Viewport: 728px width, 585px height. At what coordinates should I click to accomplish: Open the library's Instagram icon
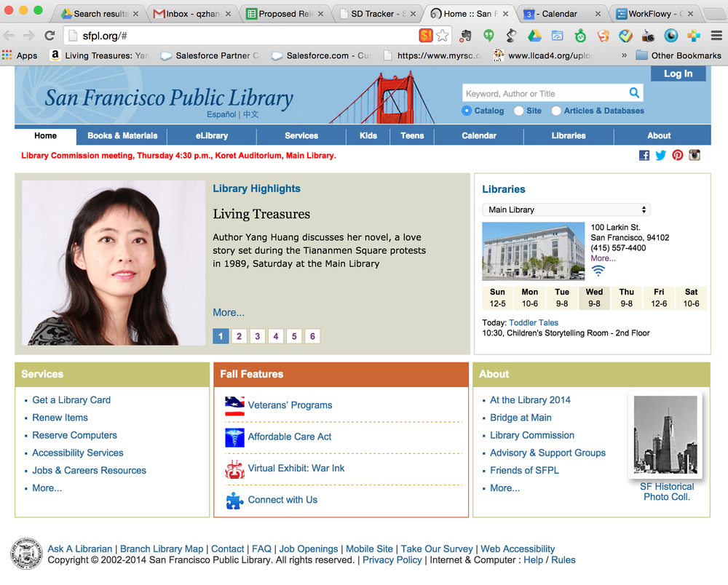(695, 156)
